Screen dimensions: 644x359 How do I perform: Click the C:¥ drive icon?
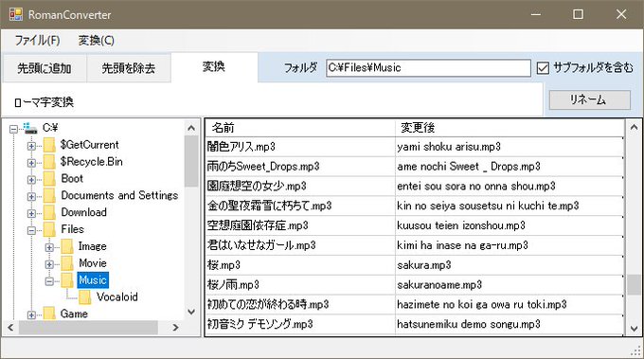pyautogui.click(x=30, y=128)
